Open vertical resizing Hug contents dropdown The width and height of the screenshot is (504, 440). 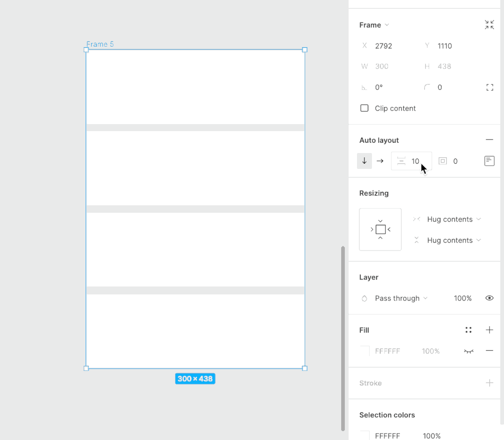pyautogui.click(x=454, y=240)
